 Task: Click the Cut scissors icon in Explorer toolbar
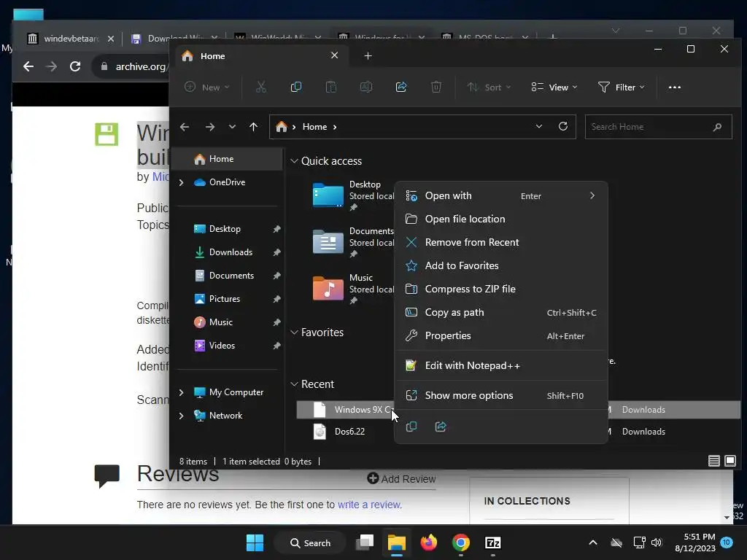point(260,87)
